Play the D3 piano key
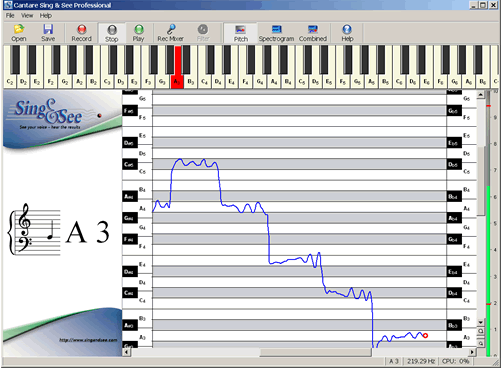Screen dimensions: 501x368 click(x=121, y=82)
